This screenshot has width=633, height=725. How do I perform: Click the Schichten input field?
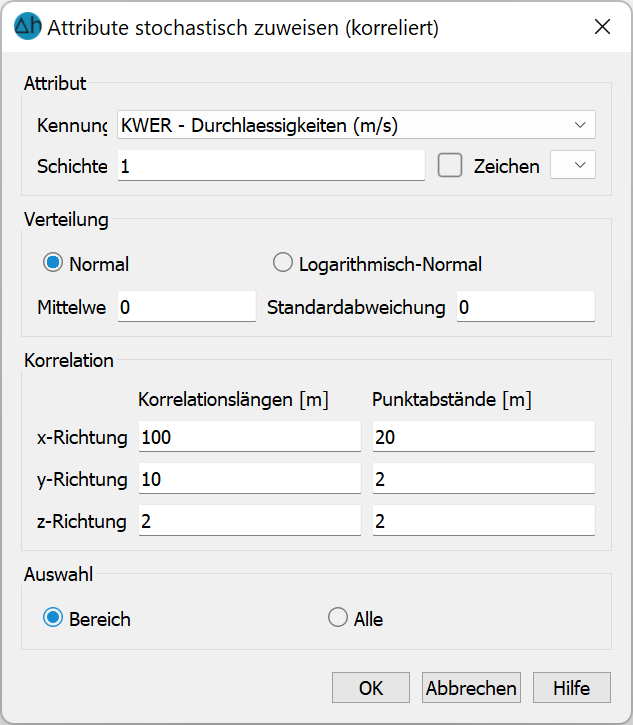point(271,166)
